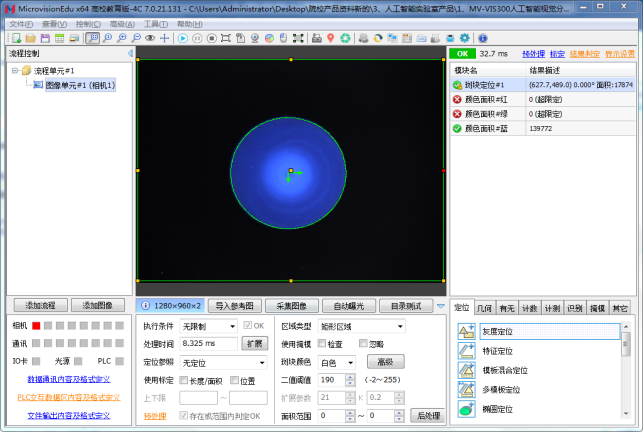The image size is (643, 432).
Task: Click the Stop icon in toolbar
Action: 212,38
